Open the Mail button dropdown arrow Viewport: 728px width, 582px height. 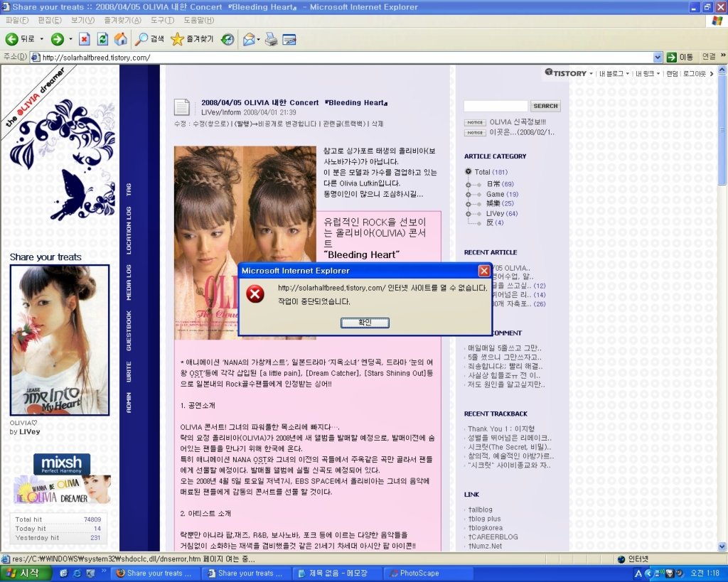click(x=259, y=40)
